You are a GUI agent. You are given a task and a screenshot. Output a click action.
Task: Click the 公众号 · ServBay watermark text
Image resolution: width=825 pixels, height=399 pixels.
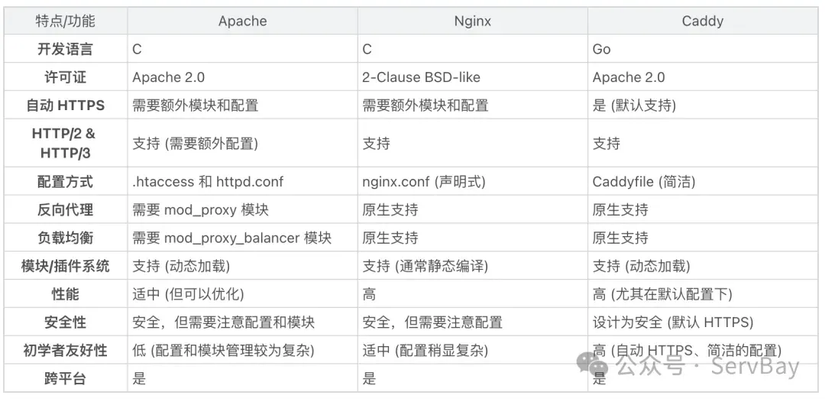coord(707,365)
